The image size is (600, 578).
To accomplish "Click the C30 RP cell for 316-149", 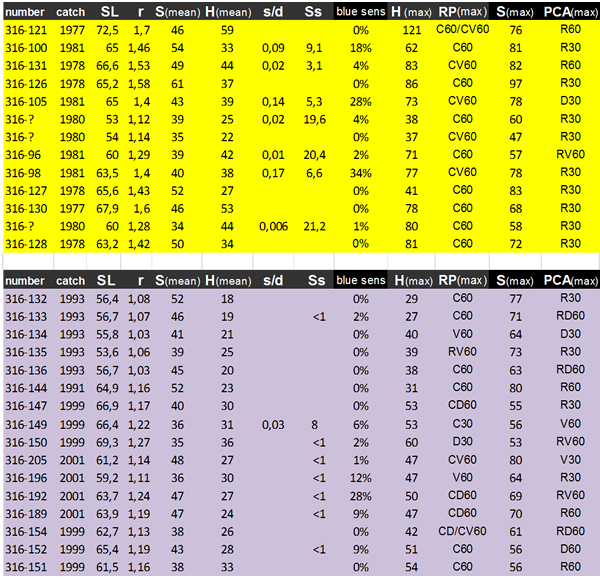I will click(x=462, y=424).
